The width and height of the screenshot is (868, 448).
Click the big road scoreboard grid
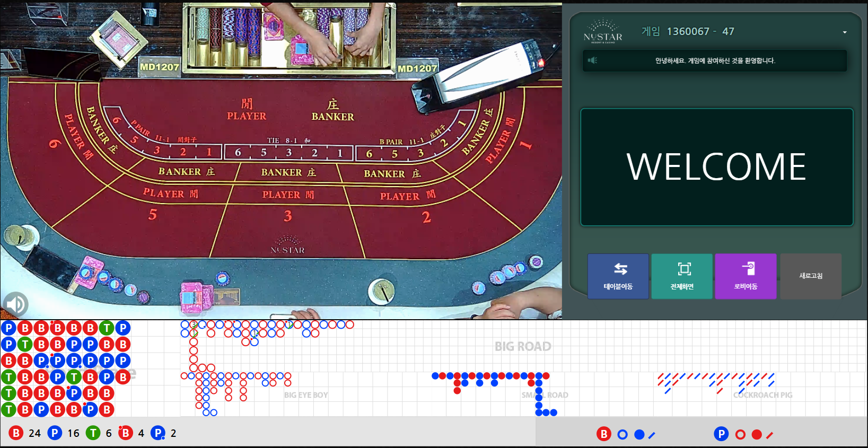(523, 346)
